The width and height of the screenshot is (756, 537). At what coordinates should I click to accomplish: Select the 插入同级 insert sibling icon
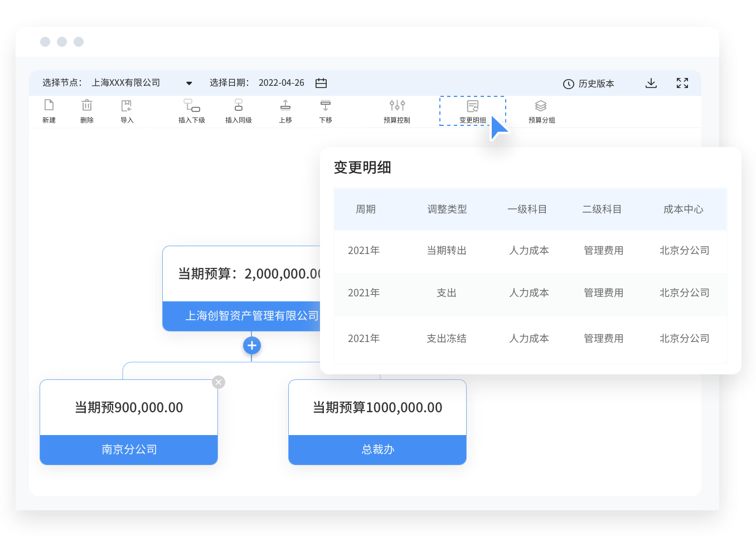point(239,106)
